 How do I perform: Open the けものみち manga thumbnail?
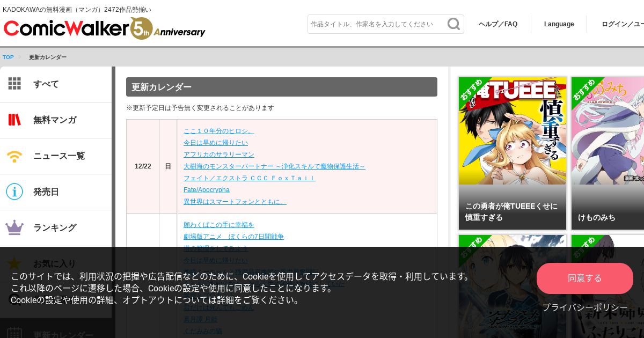click(x=608, y=153)
